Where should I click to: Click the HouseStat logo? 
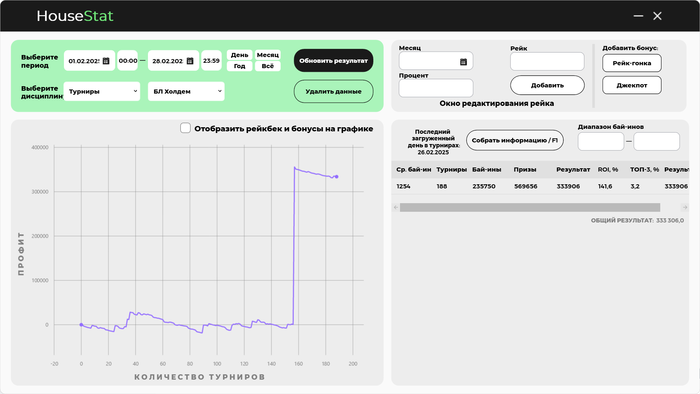(75, 16)
